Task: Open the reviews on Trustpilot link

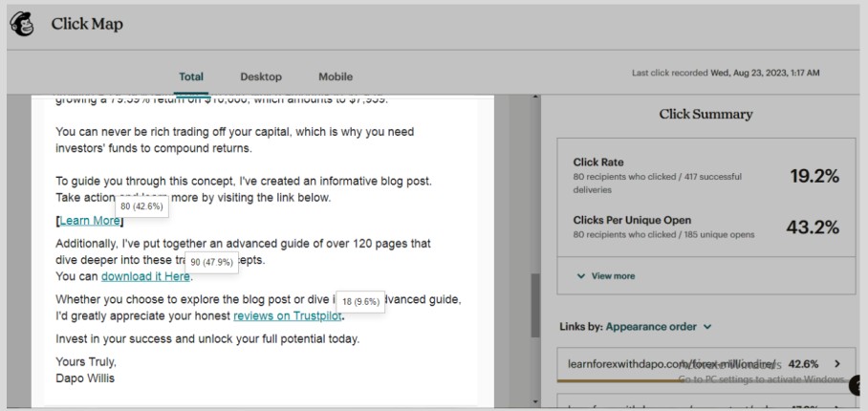Action: click(288, 316)
